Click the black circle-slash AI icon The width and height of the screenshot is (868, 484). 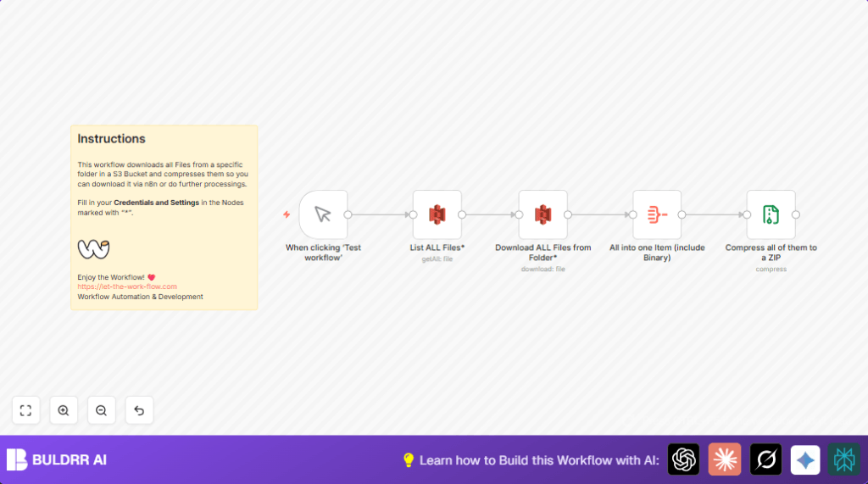pyautogui.click(x=765, y=459)
